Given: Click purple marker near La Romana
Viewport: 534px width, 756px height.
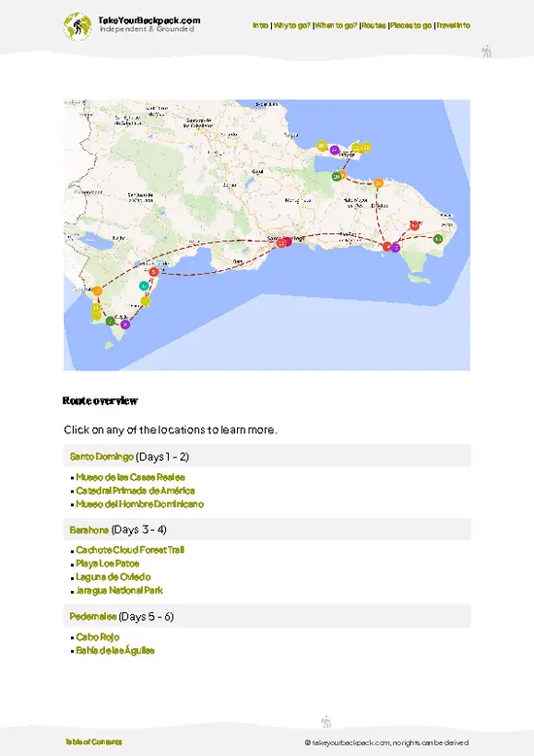Looking at the screenshot, I should (395, 248).
